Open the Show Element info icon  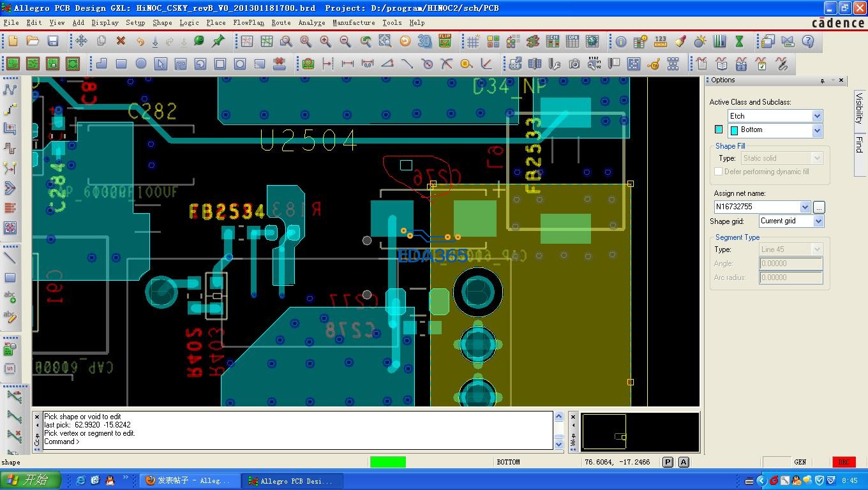coord(620,41)
